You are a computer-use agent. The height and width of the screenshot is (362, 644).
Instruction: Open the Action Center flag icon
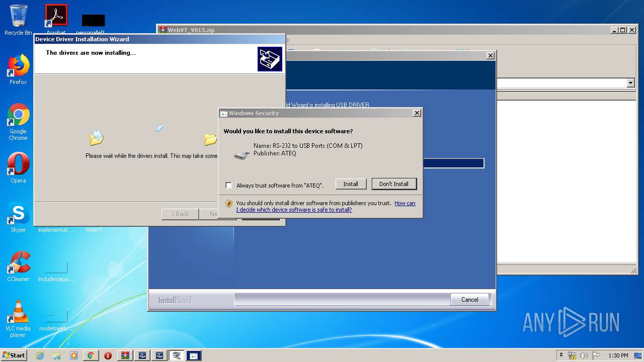[596, 355]
